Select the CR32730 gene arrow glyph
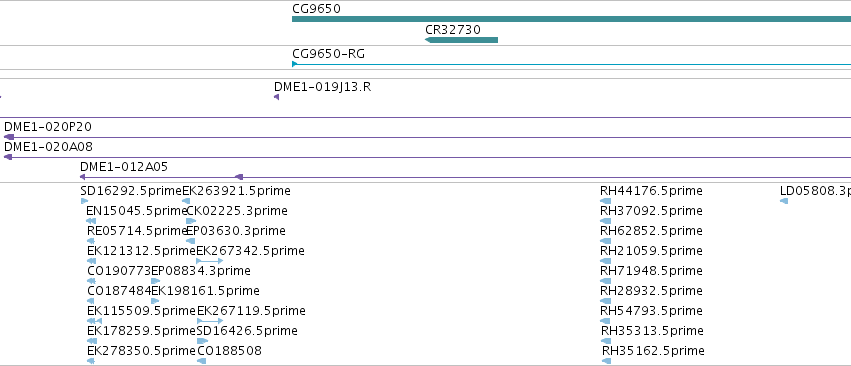 461,40
